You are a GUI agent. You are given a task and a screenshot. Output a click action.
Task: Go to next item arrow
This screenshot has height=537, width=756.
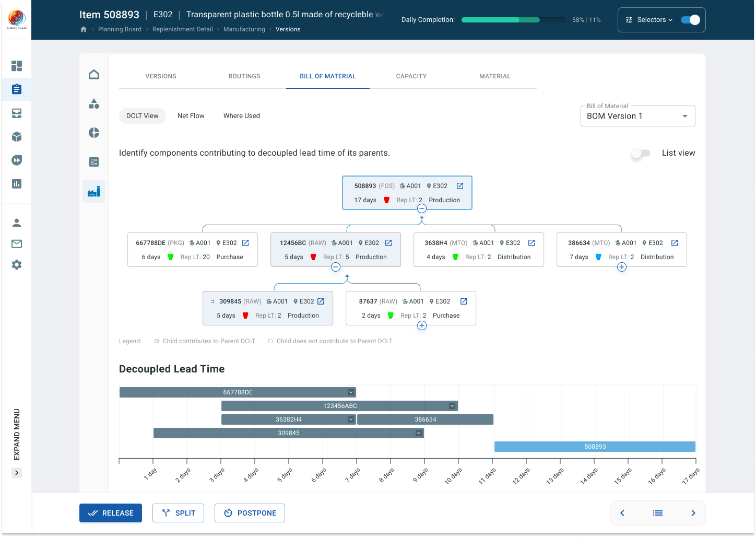(693, 513)
